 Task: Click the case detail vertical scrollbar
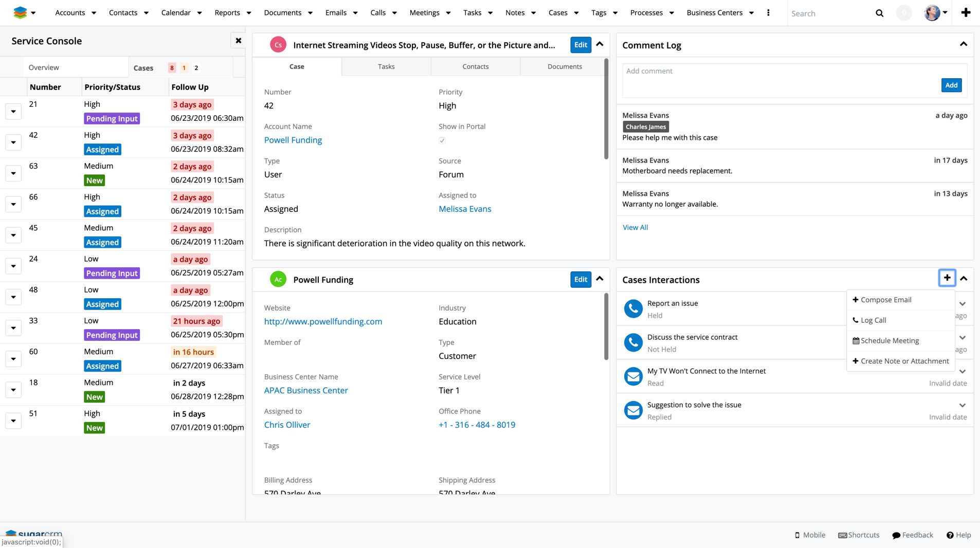606,108
